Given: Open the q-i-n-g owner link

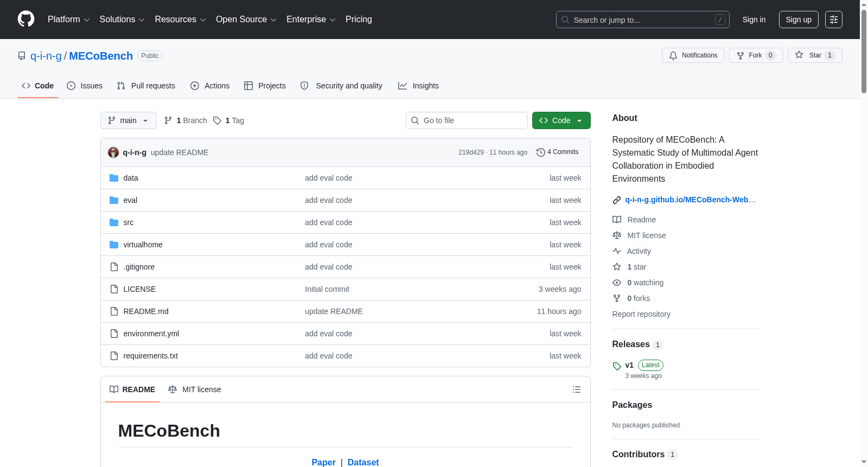Looking at the screenshot, I should (x=46, y=56).
